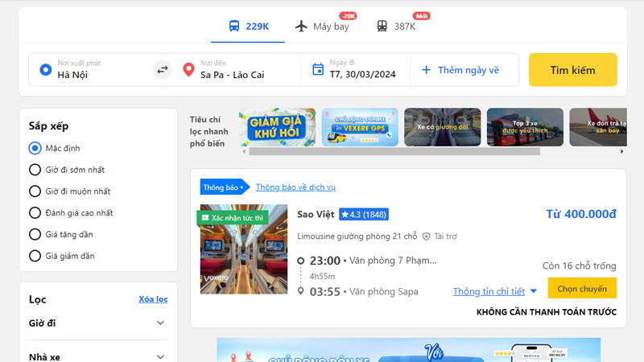
Task: Expand the Giờ đi filter section
Action: tap(160, 323)
